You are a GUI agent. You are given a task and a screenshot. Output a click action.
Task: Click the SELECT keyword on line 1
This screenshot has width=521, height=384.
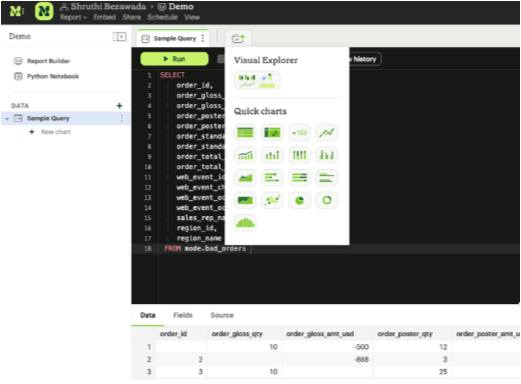(x=172, y=75)
